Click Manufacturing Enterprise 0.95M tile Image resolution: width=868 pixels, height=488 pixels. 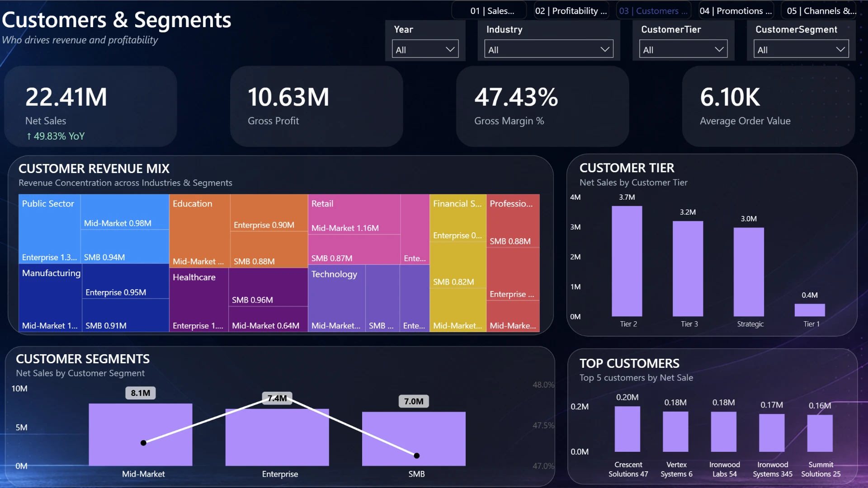point(126,282)
